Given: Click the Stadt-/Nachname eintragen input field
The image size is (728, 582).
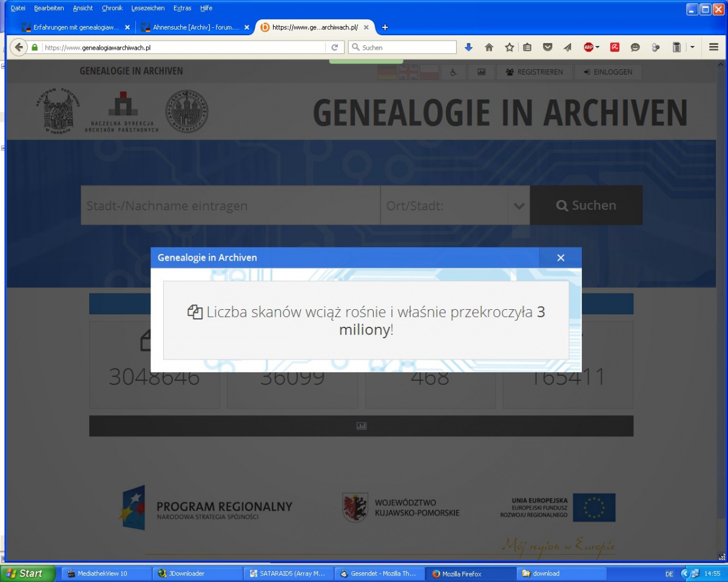Looking at the screenshot, I should [x=231, y=206].
